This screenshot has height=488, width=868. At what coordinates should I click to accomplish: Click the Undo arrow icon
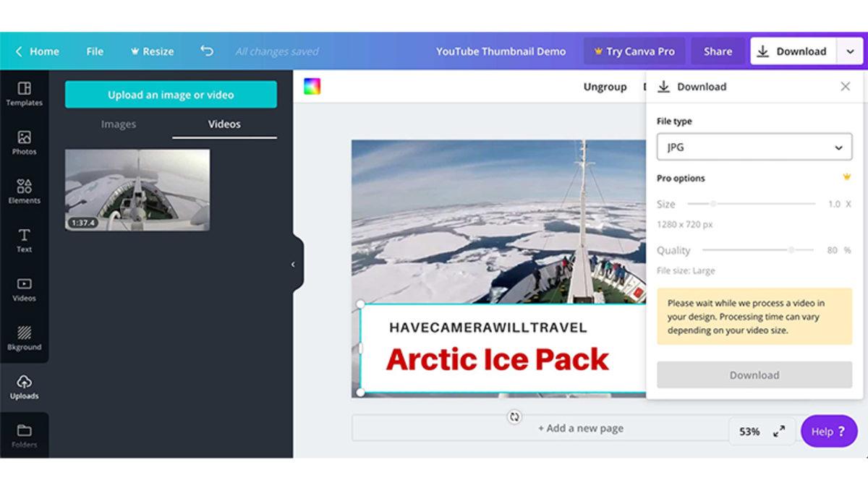[208, 51]
